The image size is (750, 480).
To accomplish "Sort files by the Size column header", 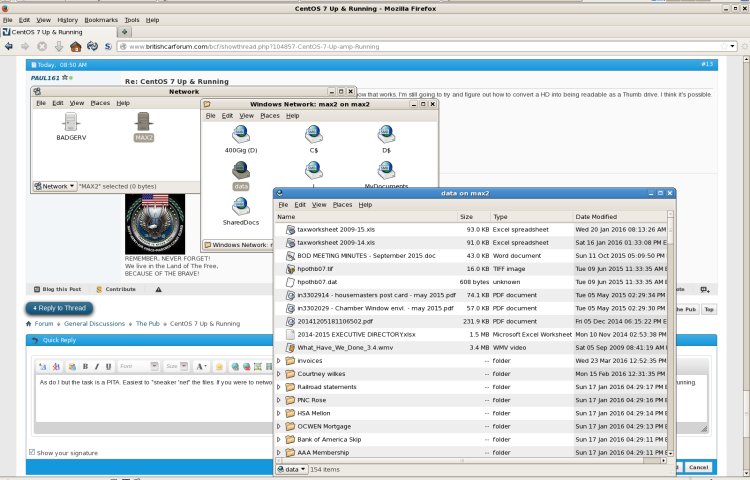I will click(x=474, y=217).
